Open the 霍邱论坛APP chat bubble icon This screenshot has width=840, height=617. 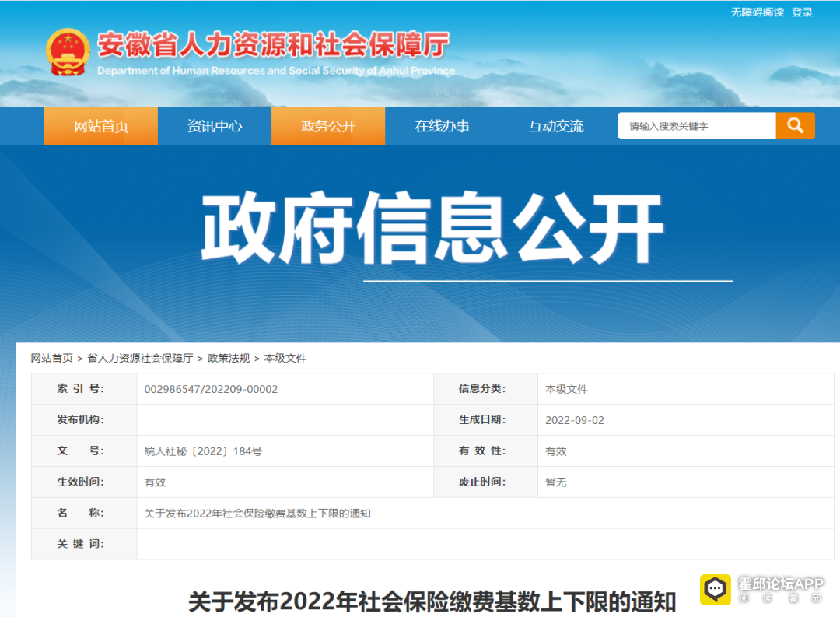[716, 589]
